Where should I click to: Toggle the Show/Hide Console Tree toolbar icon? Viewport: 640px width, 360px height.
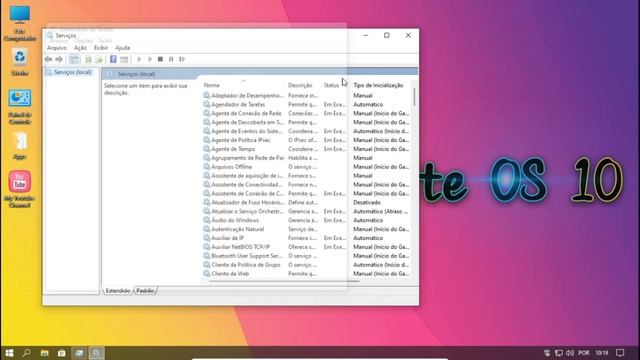coord(74,60)
